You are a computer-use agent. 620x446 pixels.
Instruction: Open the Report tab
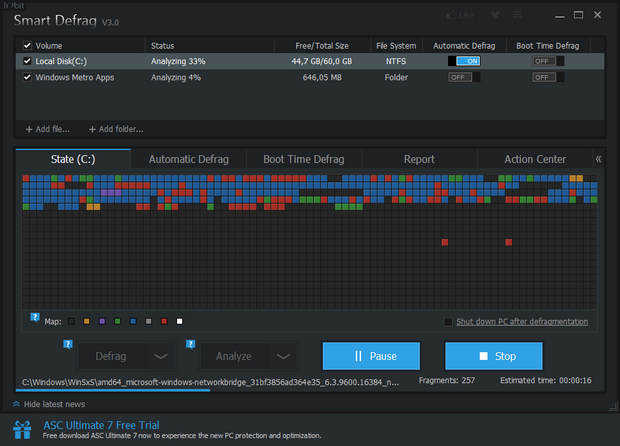click(x=419, y=159)
